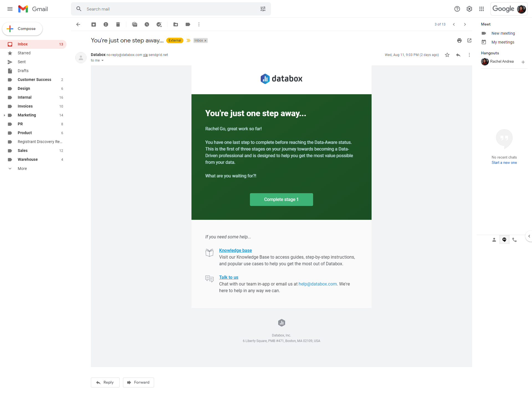Remove the Inbox label from email
This screenshot has height=408, width=532.
205,41
